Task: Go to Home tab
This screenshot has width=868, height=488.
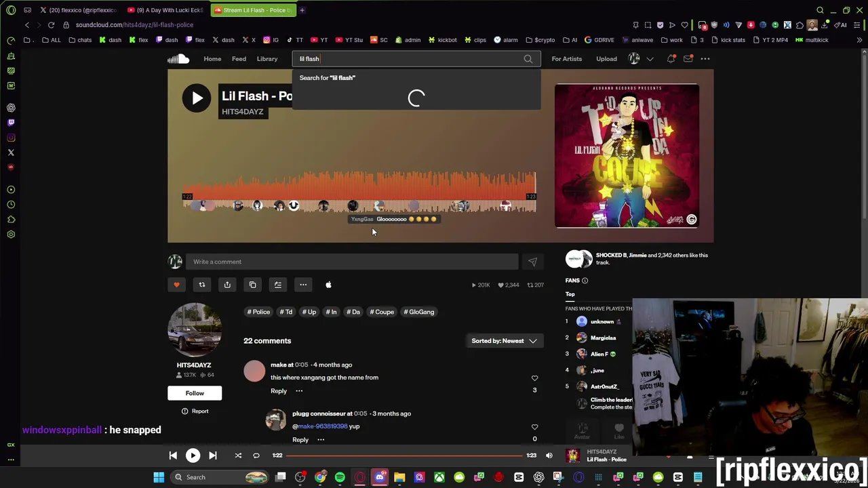Action: click(x=212, y=59)
